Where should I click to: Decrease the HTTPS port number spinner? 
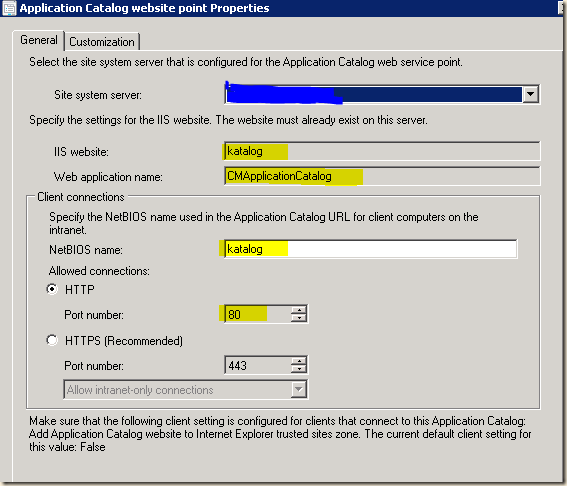(x=299, y=369)
